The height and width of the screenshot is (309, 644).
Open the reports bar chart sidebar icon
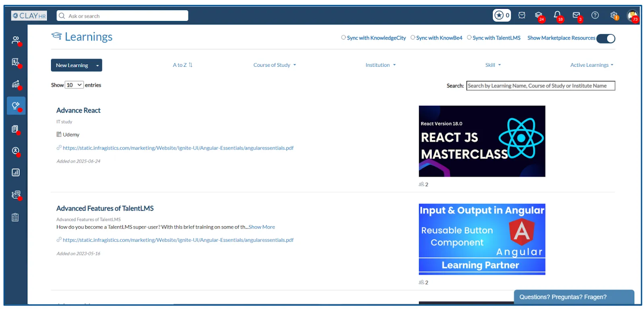click(x=16, y=173)
